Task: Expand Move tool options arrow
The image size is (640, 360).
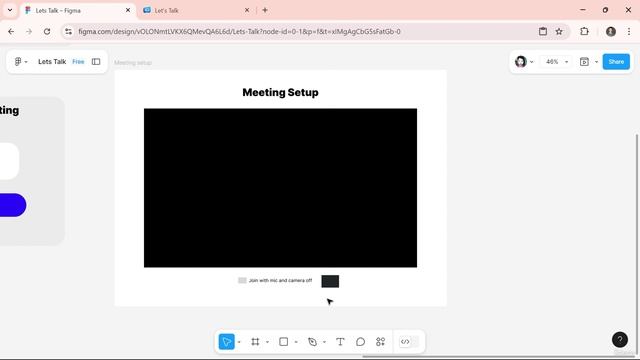Action: [x=239, y=342]
